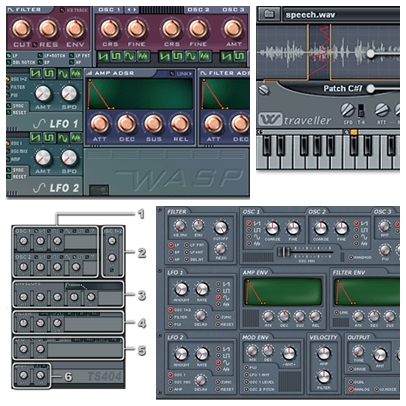Click the SPD knob in Wave Traveller
This screenshot has width=406, height=406.
(x=347, y=110)
